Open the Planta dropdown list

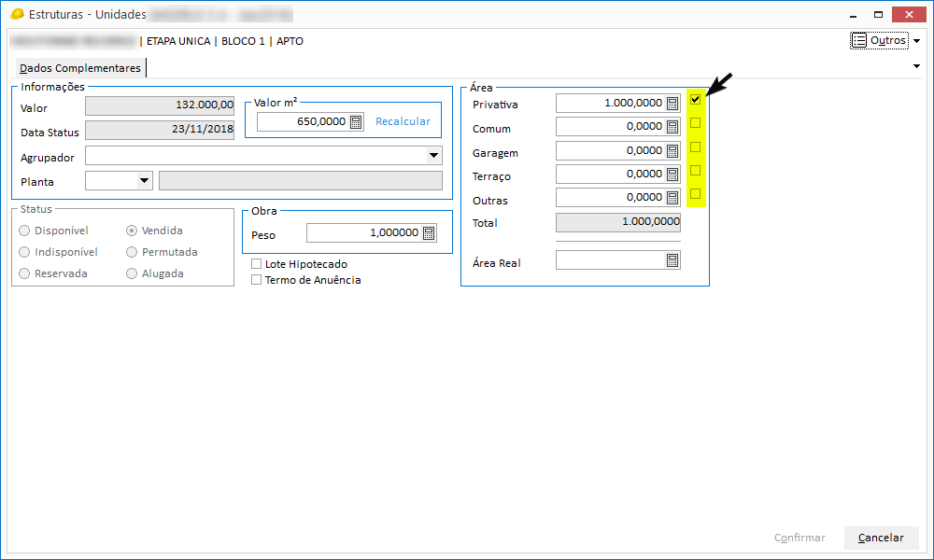[x=144, y=181]
